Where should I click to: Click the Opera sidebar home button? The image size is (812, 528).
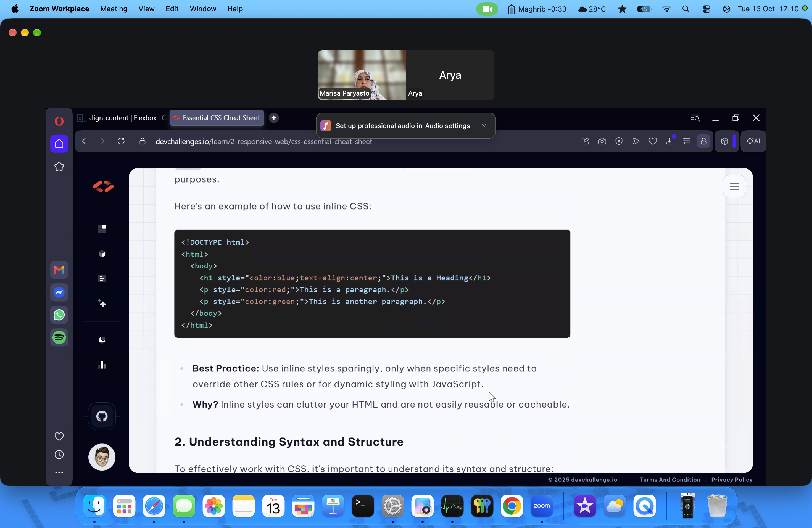[59, 144]
